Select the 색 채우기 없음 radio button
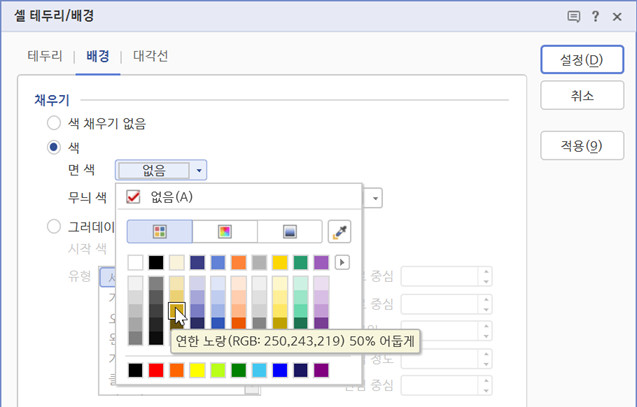This screenshot has width=637, height=407. (x=54, y=123)
